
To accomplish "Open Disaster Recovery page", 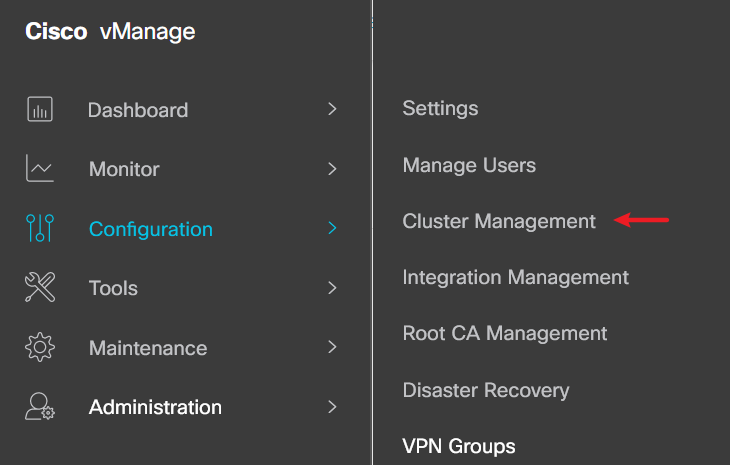I will (486, 390).
